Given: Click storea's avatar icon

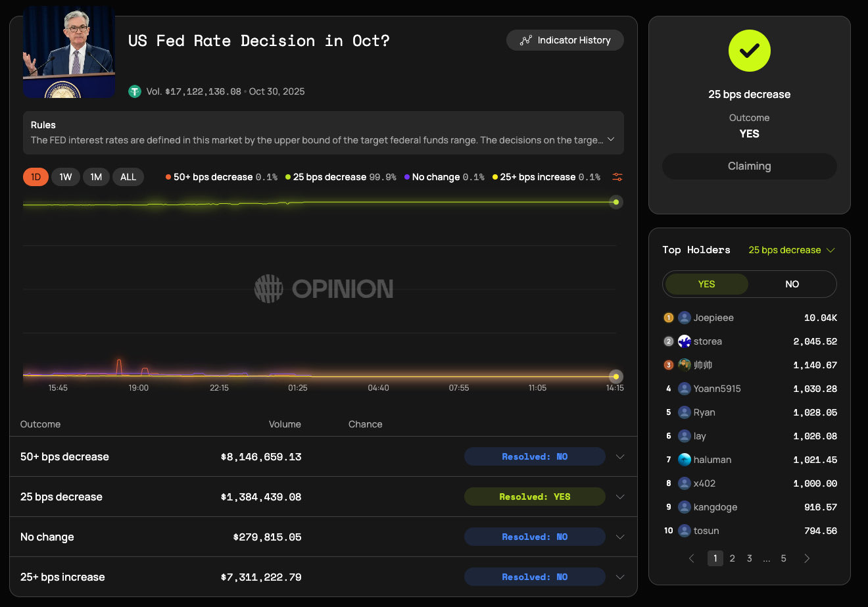Looking at the screenshot, I should (685, 341).
